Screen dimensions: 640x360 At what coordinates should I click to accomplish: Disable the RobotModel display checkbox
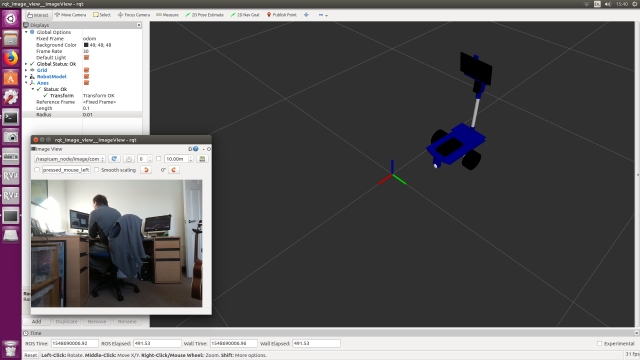click(x=86, y=76)
